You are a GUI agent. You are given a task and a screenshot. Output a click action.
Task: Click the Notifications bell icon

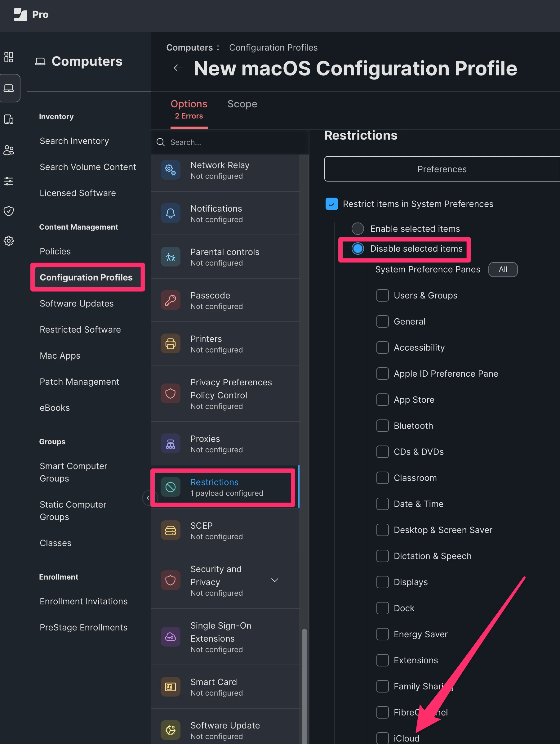(x=171, y=213)
